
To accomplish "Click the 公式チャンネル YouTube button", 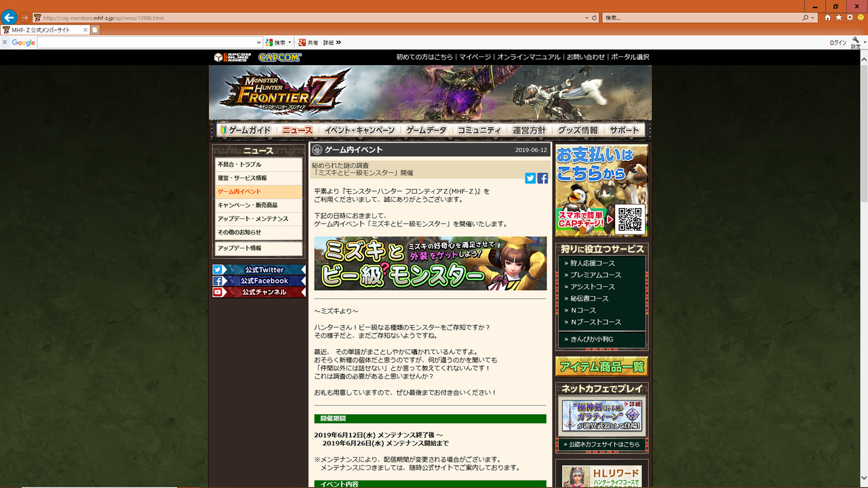I will 259,292.
